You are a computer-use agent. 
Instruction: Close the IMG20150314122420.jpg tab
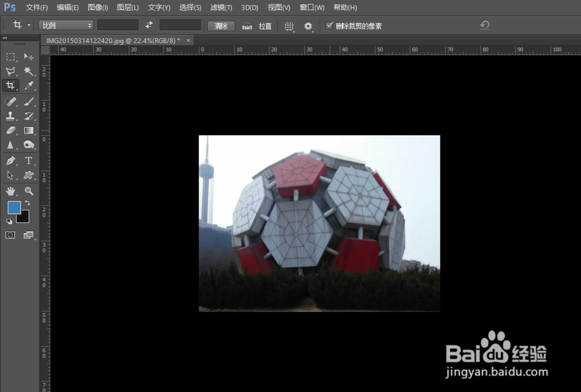(188, 40)
